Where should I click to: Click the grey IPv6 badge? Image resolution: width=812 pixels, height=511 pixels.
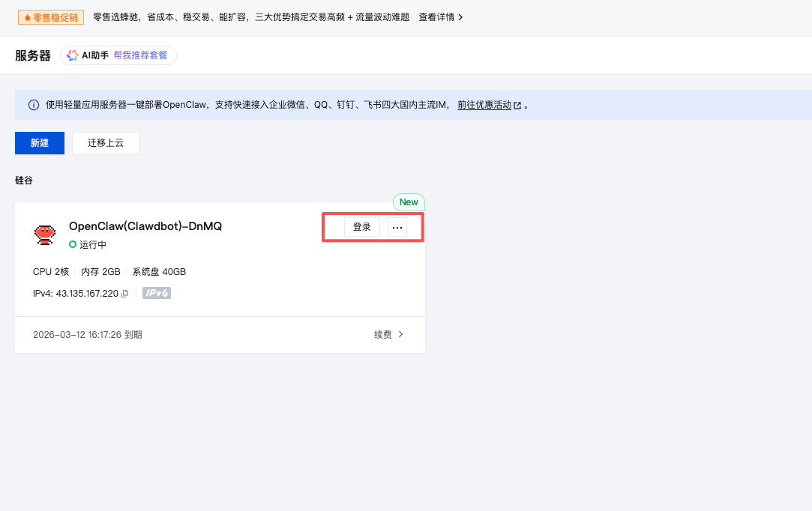(x=157, y=293)
